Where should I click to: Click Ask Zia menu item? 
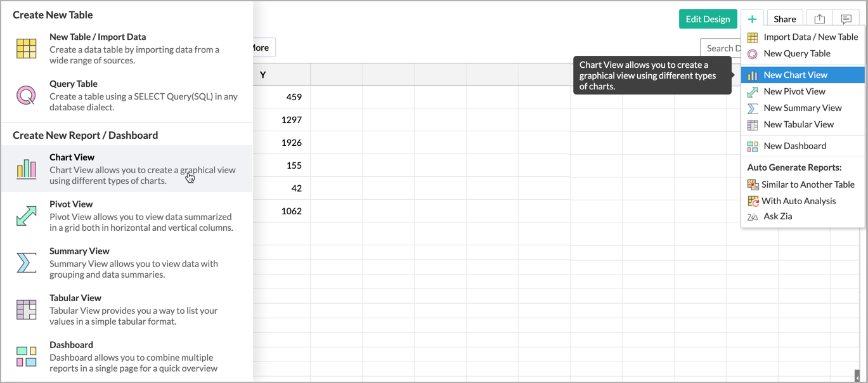[777, 216]
